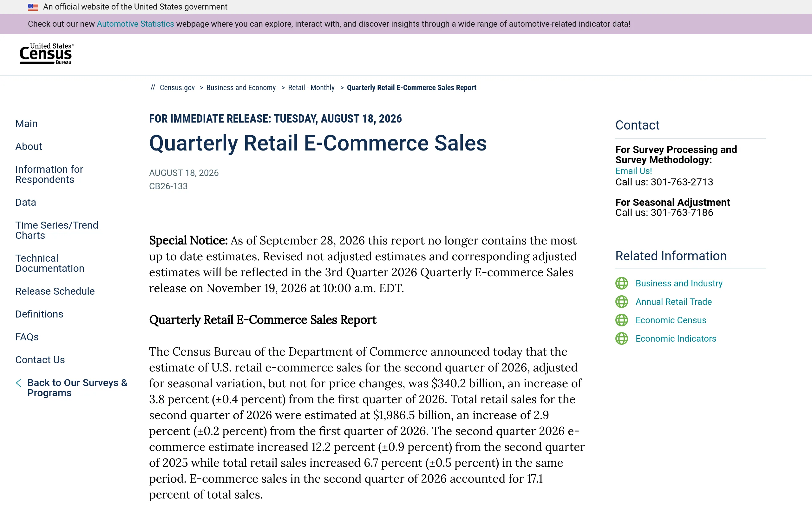Open the Automotive Statistics link
This screenshot has height=508, width=812.
pyautogui.click(x=135, y=24)
